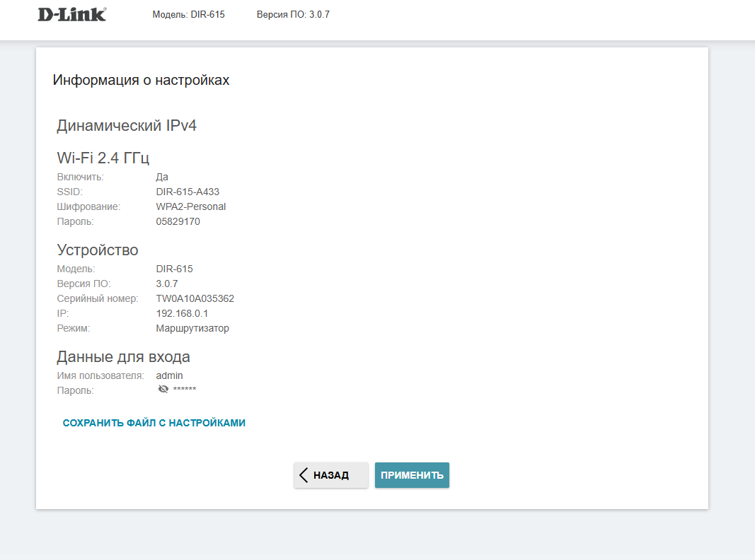Viewport: 755px width, 560px height.
Task: Select the SSID value DIR-615-A433
Action: coord(188,192)
